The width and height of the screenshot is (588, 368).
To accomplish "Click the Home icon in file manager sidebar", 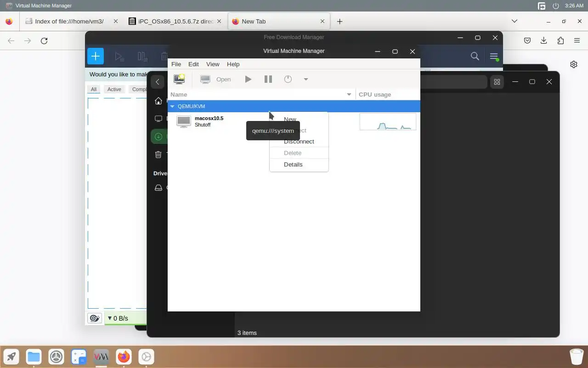I will pos(158,101).
